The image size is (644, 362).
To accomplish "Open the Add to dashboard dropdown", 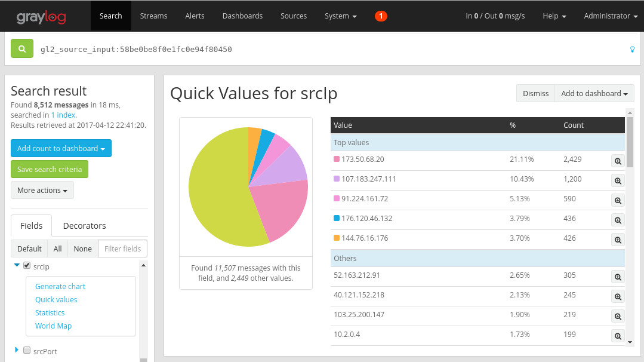I will [594, 93].
